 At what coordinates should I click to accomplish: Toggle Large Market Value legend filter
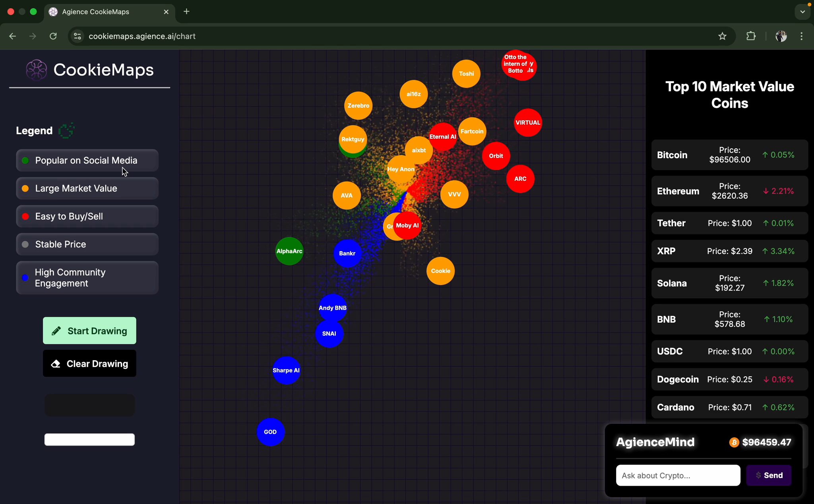click(87, 188)
